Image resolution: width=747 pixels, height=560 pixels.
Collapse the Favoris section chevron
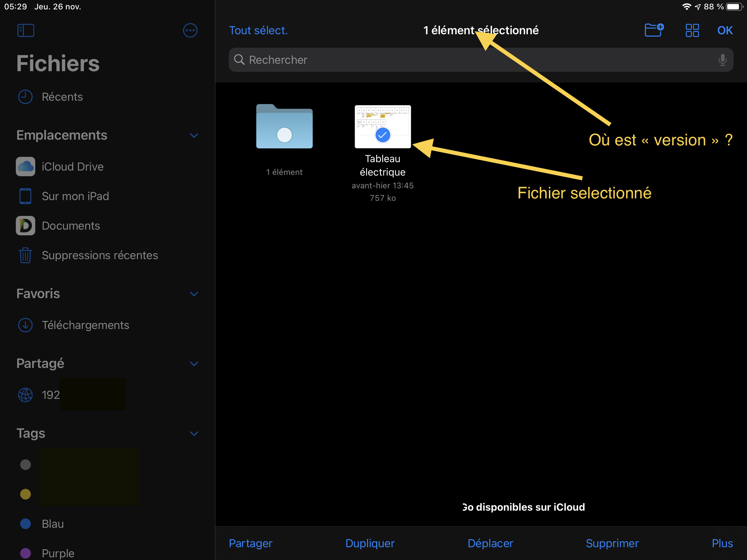tap(194, 294)
